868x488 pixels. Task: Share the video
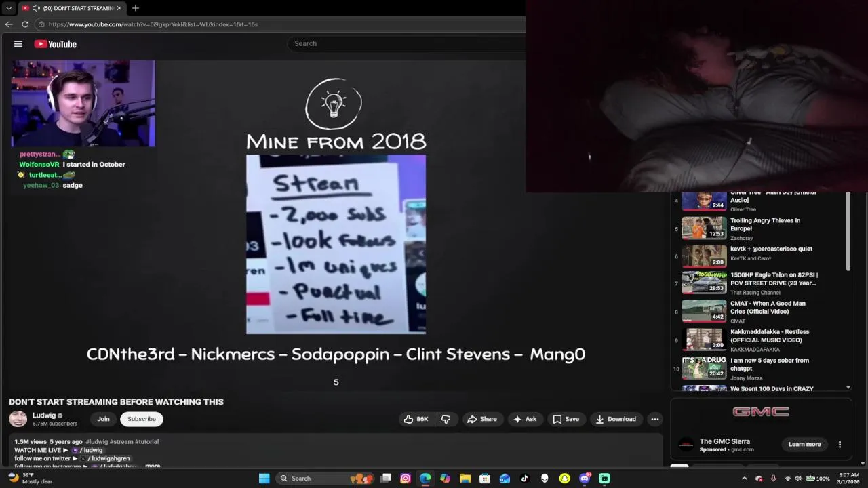(x=482, y=419)
